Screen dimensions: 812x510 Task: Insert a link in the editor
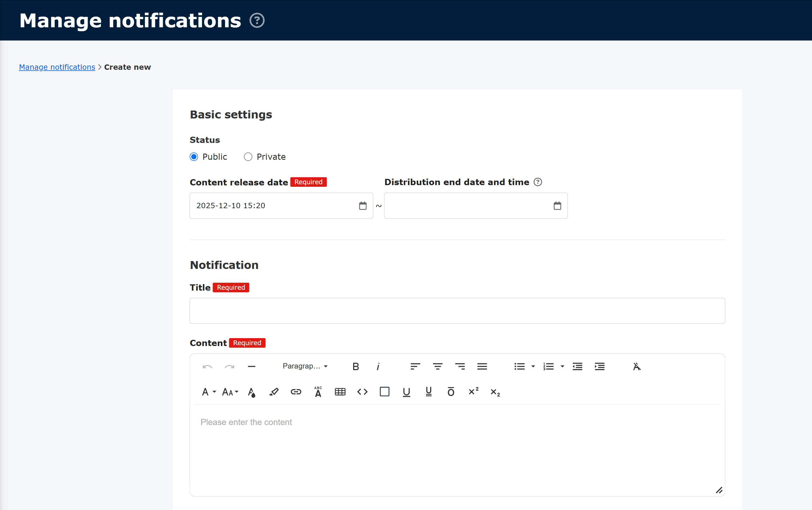pos(296,392)
